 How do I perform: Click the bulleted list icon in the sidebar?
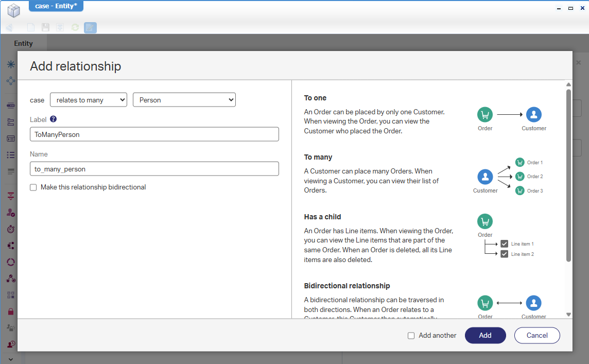click(x=10, y=155)
